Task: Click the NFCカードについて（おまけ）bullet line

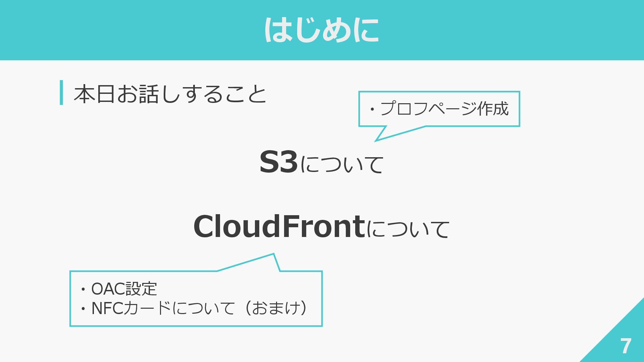Action: (194, 308)
